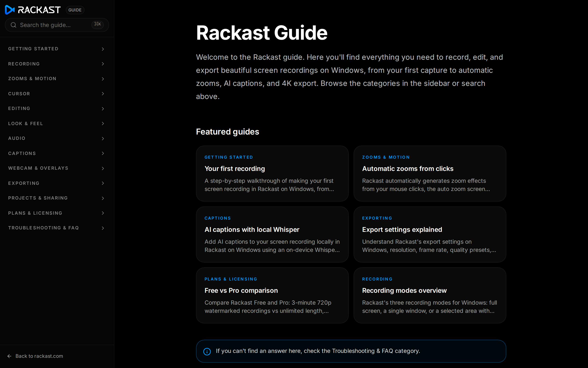Expand Look & Feel chevron
This screenshot has height=368, width=588.
pos(103,123)
